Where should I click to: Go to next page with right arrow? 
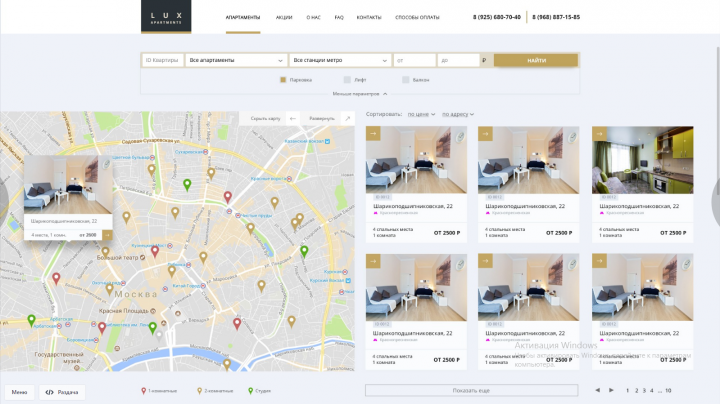coord(611,390)
